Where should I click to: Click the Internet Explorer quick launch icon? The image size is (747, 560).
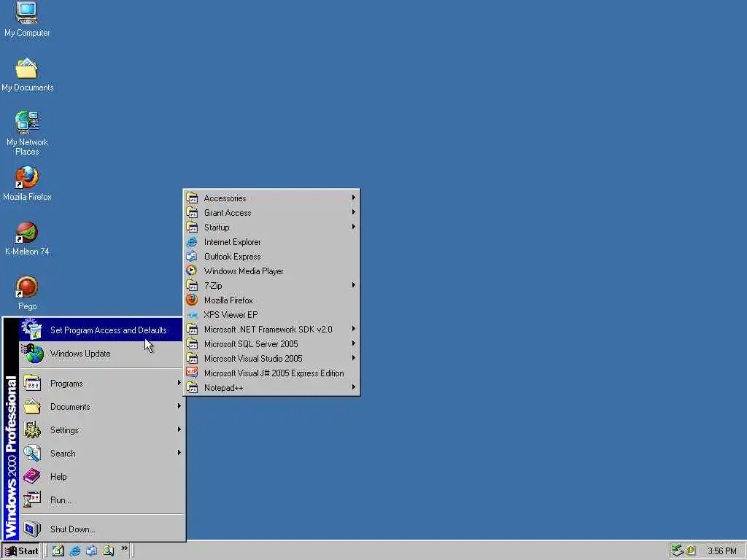(75, 551)
